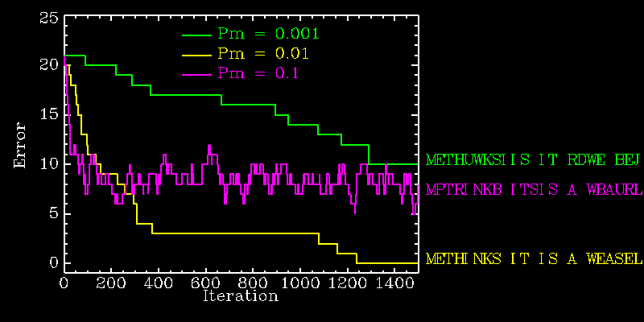Click the magenta text "MPTRINKB ITSIS A WBAURL"
The width and height of the screenshot is (644, 322).
tap(535, 190)
